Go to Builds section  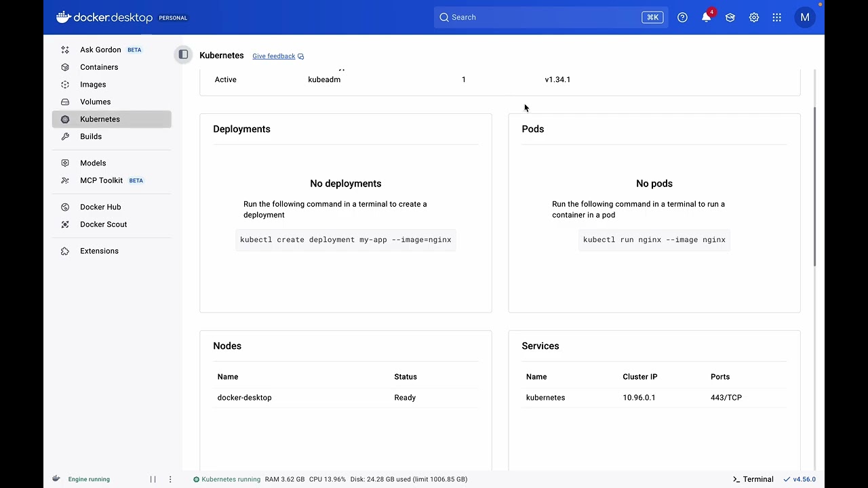pyautogui.click(x=112, y=136)
